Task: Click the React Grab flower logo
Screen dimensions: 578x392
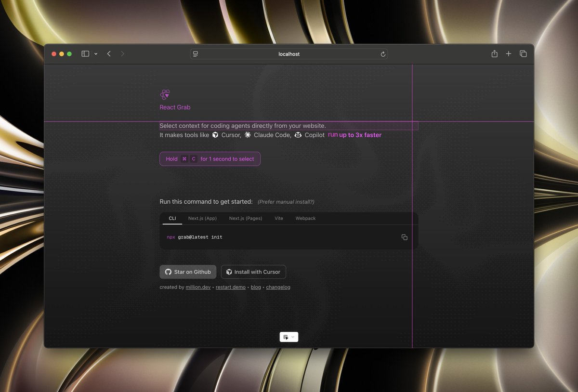Action: [164, 94]
